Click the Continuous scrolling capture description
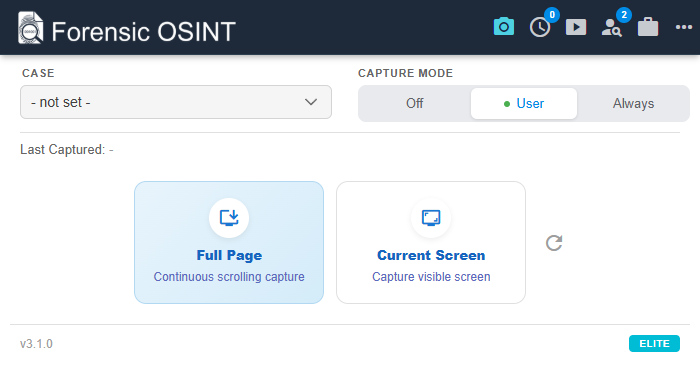 pyautogui.click(x=229, y=277)
